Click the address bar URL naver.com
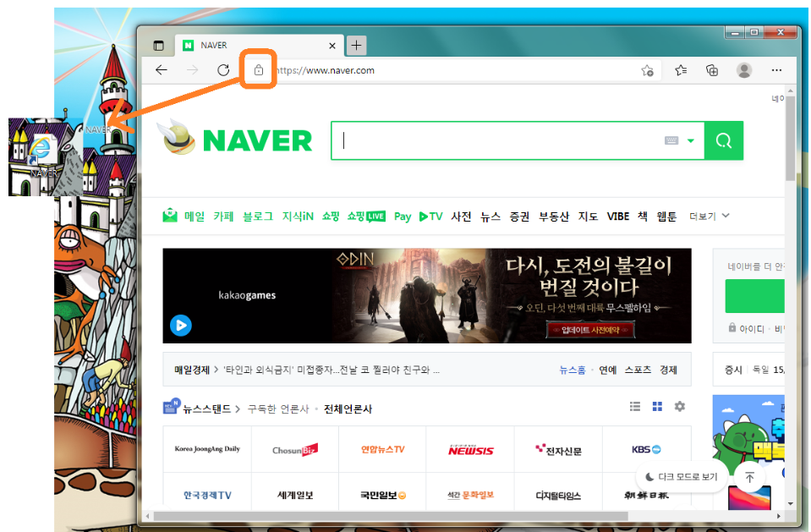The image size is (811, 532). 326,70
